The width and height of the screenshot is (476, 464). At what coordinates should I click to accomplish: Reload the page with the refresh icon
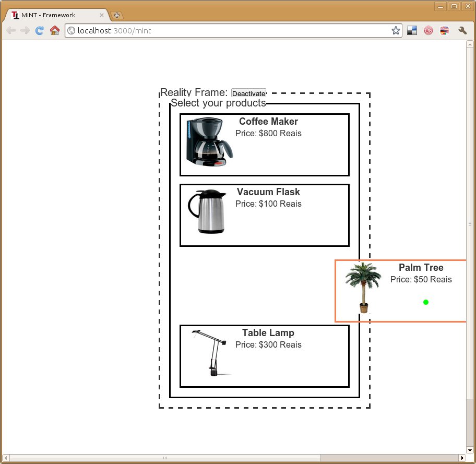click(x=39, y=31)
